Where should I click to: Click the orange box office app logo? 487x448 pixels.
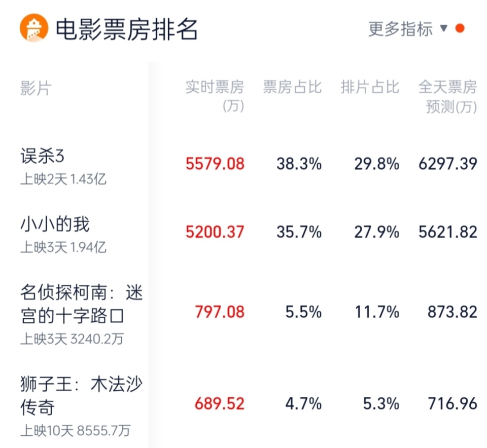point(34,28)
